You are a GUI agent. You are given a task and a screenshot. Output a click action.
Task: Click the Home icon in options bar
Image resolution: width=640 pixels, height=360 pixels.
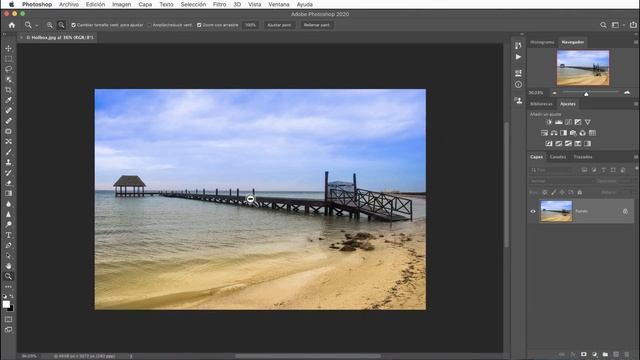12,25
